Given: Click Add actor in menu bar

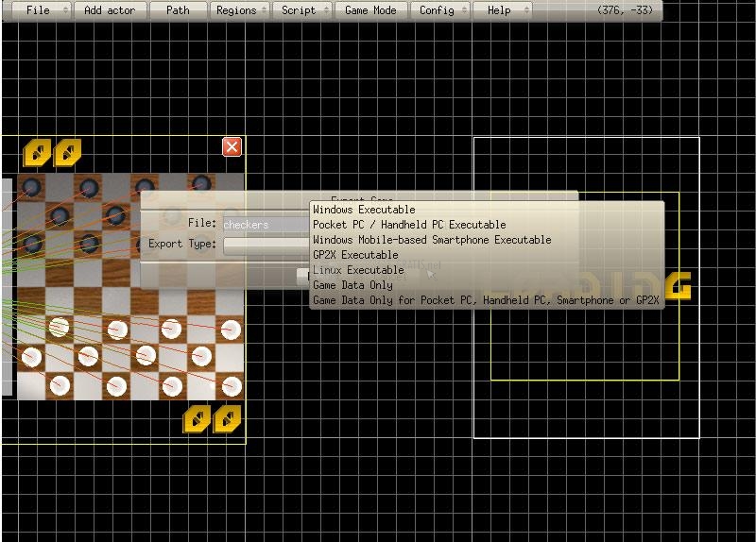Looking at the screenshot, I should [110, 10].
